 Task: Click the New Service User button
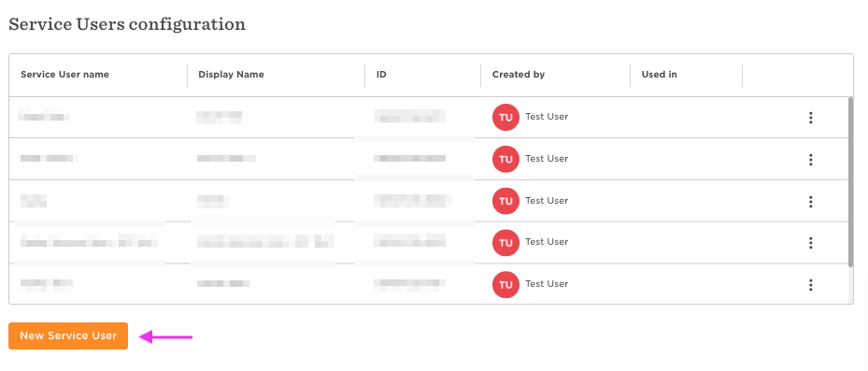68,335
